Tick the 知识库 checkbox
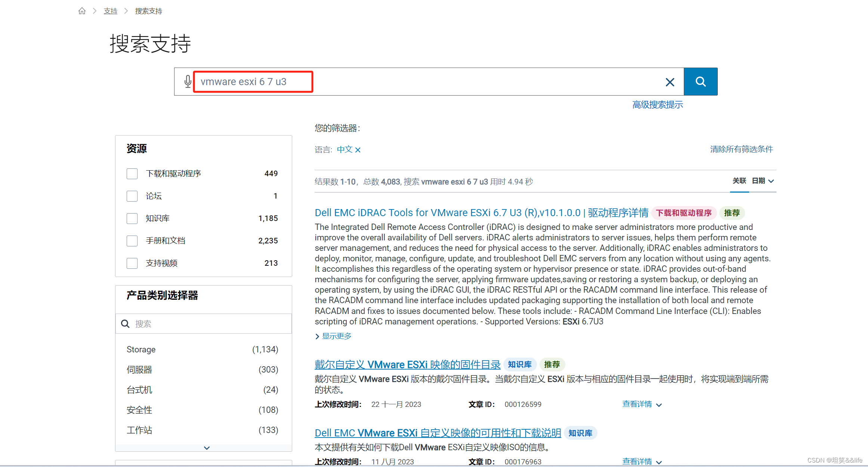Viewport: 868px width, 467px height. (132, 218)
